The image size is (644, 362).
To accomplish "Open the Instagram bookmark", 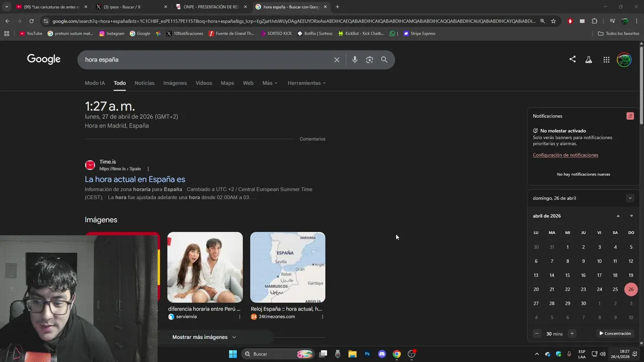I will pyautogui.click(x=112, y=34).
